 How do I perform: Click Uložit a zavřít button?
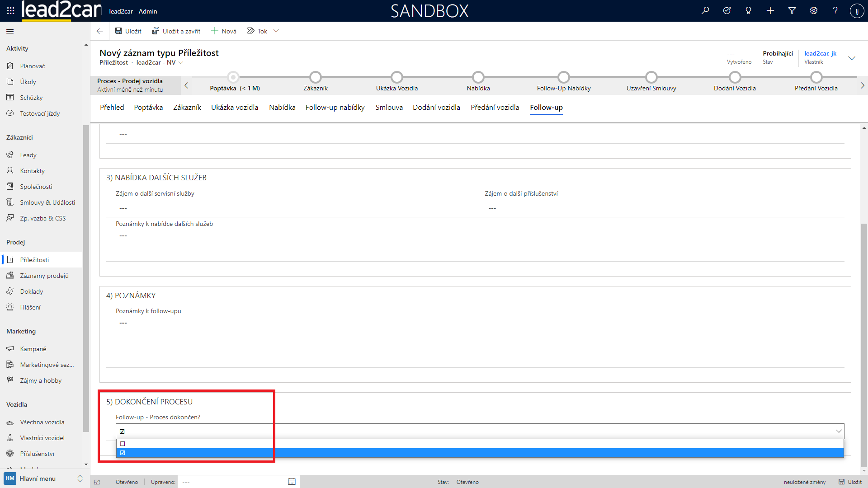click(176, 31)
